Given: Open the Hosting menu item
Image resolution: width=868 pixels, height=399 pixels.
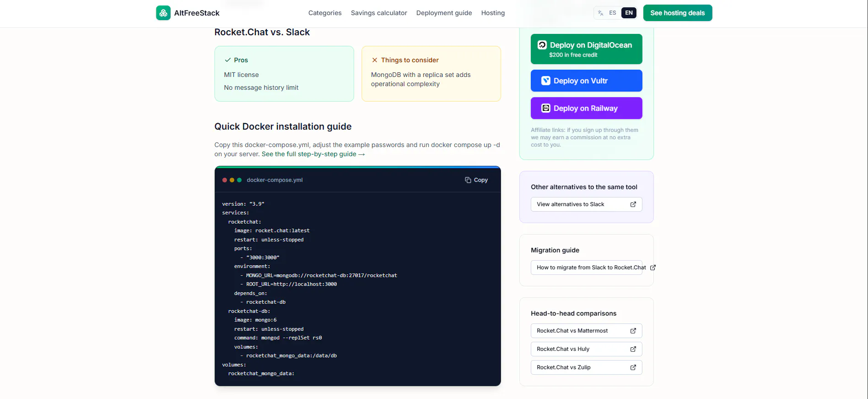Looking at the screenshot, I should point(493,13).
